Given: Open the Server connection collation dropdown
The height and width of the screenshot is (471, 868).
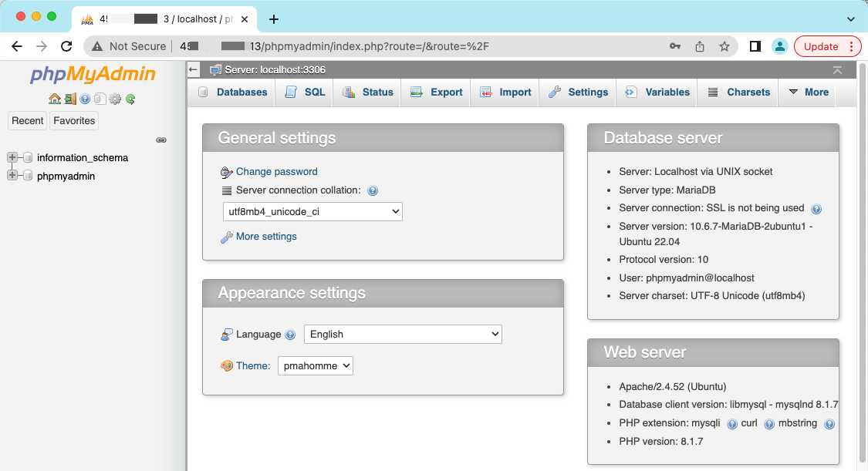Looking at the screenshot, I should pyautogui.click(x=312, y=212).
